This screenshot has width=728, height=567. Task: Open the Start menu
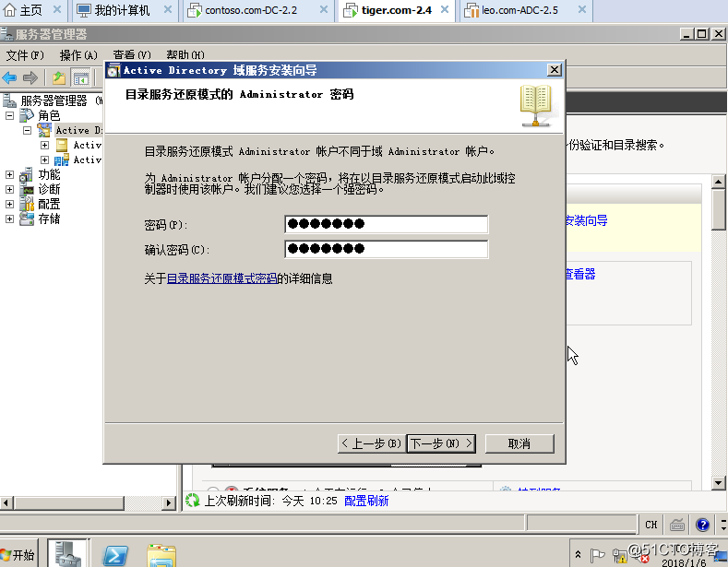click(18, 555)
